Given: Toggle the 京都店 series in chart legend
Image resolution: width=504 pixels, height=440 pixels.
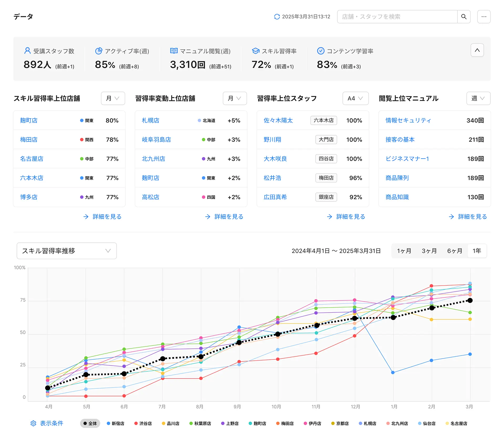Looking at the screenshot, I should click(x=340, y=423).
